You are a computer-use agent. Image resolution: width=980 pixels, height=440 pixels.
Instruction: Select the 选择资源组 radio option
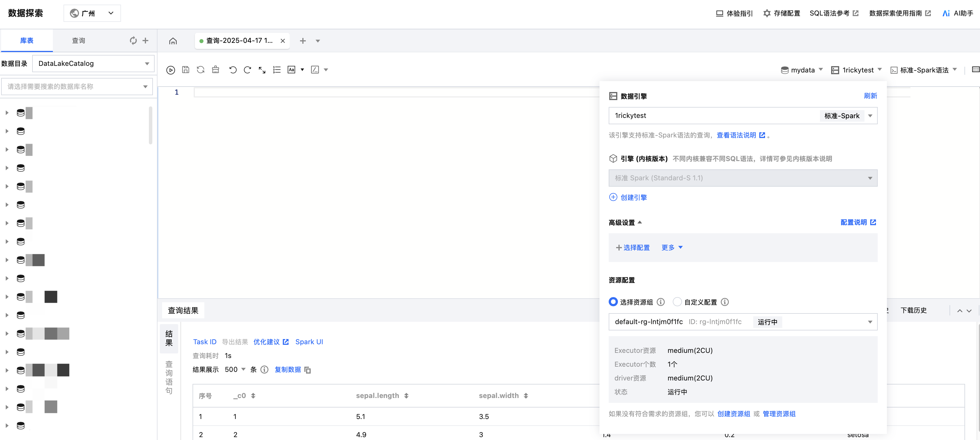tap(613, 302)
